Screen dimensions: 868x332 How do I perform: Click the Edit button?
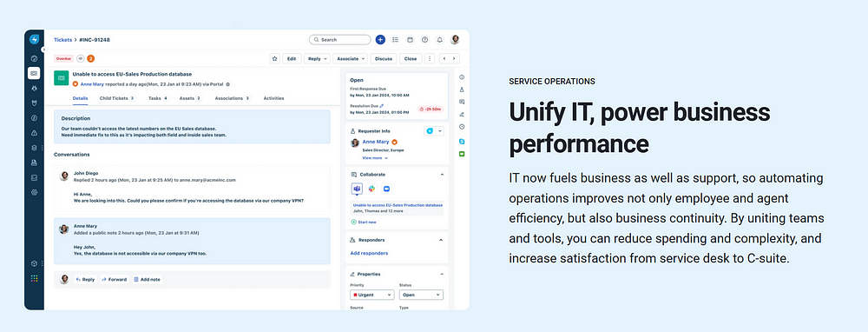[292, 58]
